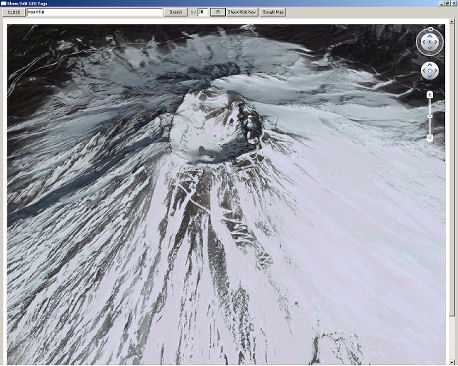Click the look up arrow on compass

click(430, 36)
